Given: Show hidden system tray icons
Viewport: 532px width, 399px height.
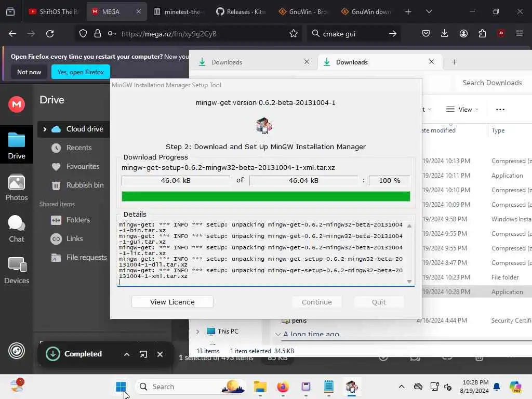Looking at the screenshot, I should 402,387.
